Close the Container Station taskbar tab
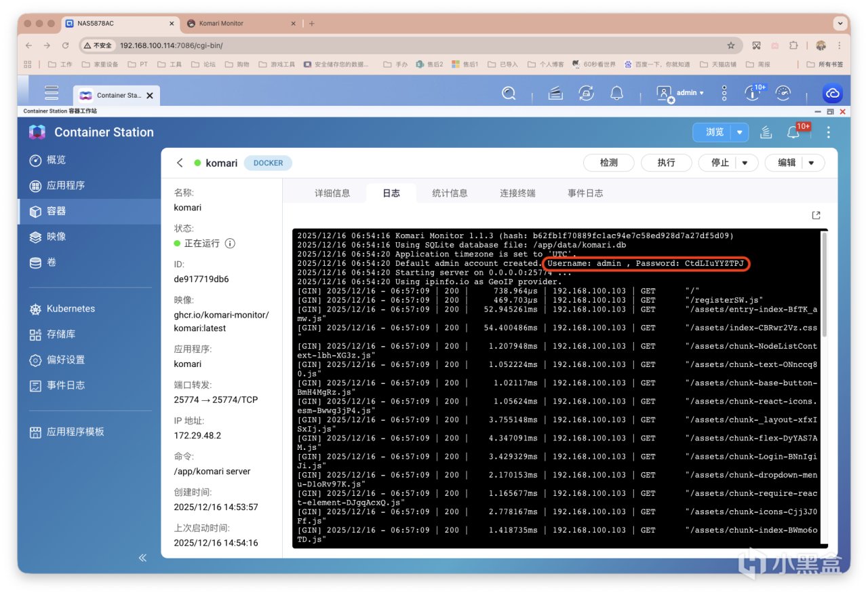Screen dimensions: 868x595 coord(150,96)
